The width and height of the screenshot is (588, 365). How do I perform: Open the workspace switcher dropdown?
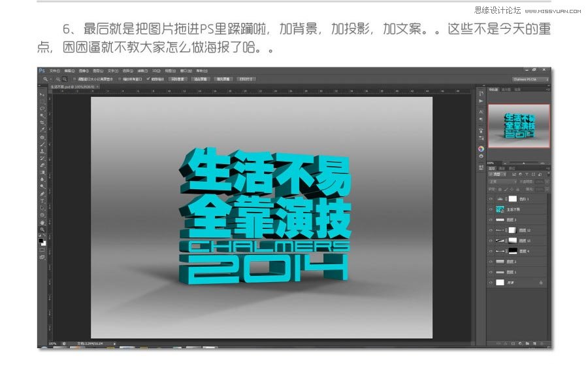point(531,79)
